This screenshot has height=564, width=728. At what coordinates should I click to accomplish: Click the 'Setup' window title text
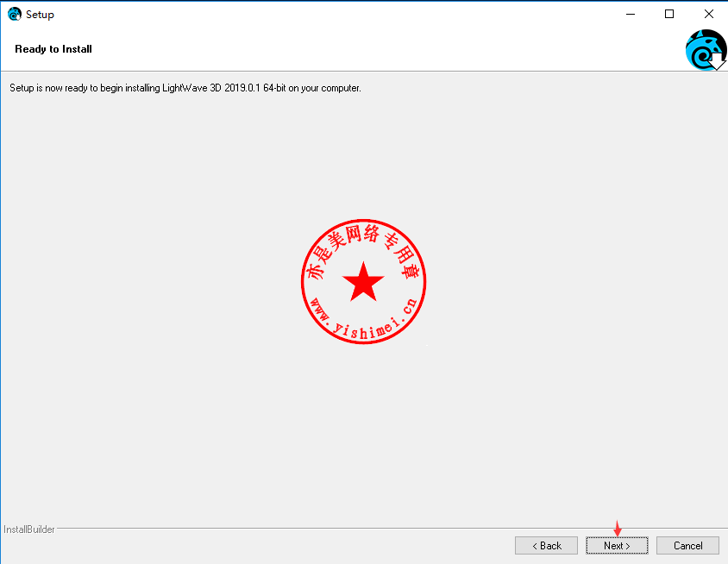point(40,15)
